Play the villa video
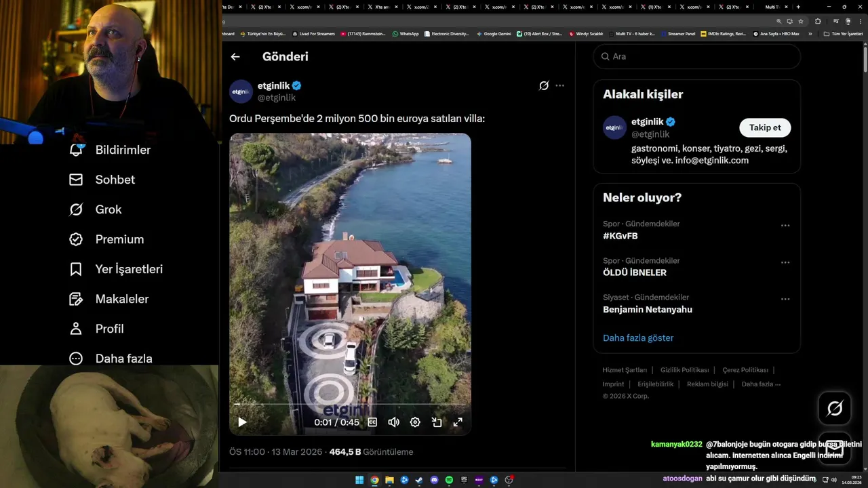This screenshot has width=868, height=488. point(242,422)
